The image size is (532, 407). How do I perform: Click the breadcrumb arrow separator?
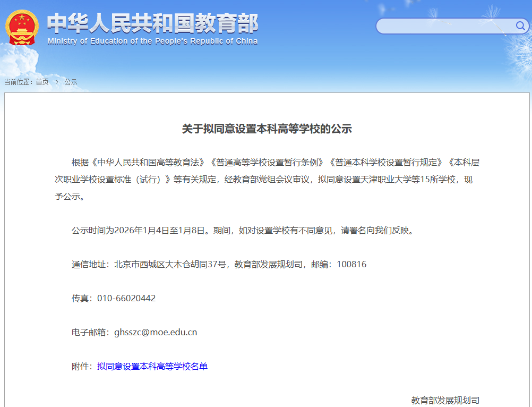tap(56, 82)
